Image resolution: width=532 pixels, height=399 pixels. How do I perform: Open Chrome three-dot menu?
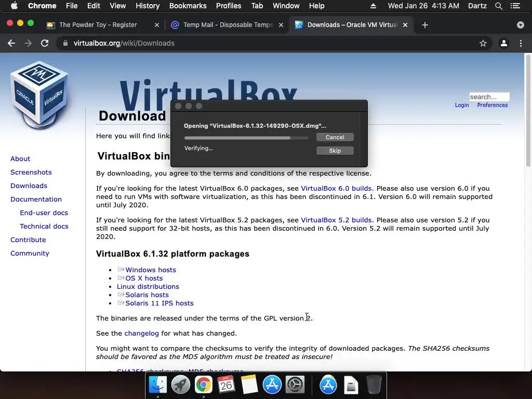click(521, 43)
